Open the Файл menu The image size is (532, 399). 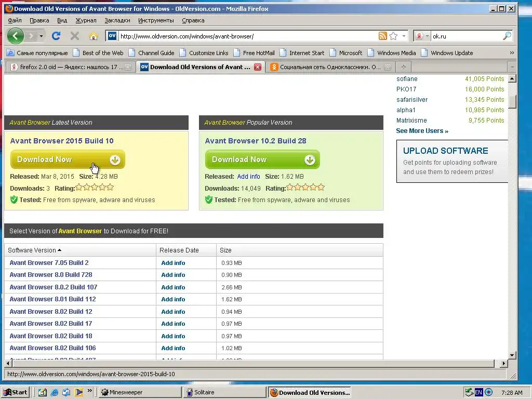pos(15,20)
